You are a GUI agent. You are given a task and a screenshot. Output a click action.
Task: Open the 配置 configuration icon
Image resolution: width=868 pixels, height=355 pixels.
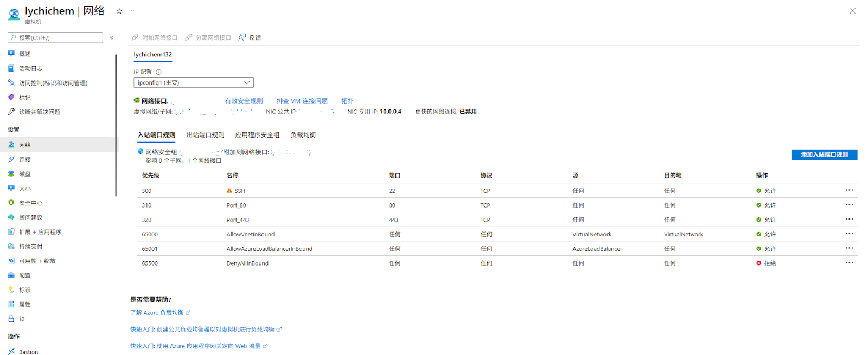11,275
